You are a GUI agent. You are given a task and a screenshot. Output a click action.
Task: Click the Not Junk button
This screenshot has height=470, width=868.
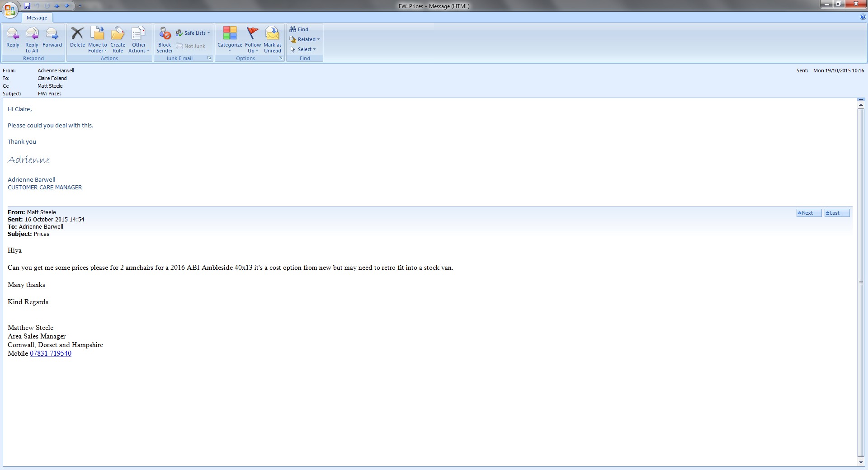[191, 46]
